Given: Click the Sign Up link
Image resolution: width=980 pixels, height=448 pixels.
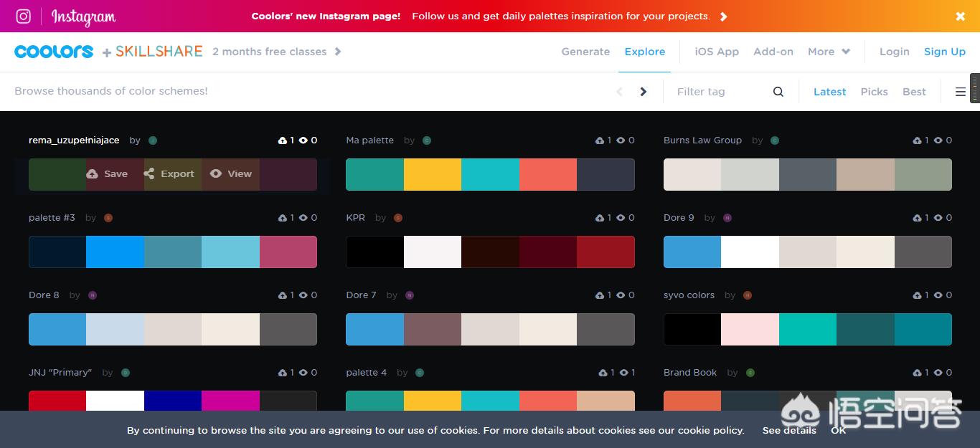Looking at the screenshot, I should (945, 52).
